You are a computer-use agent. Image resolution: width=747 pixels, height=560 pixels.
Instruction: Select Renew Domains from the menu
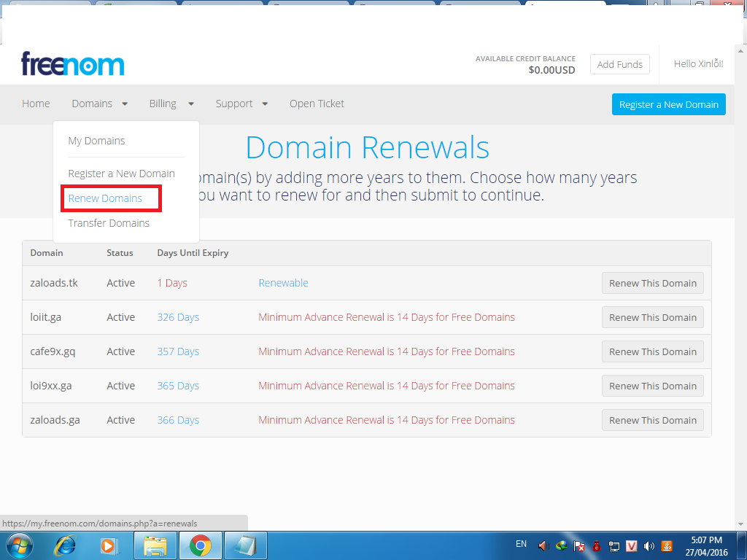(x=105, y=198)
